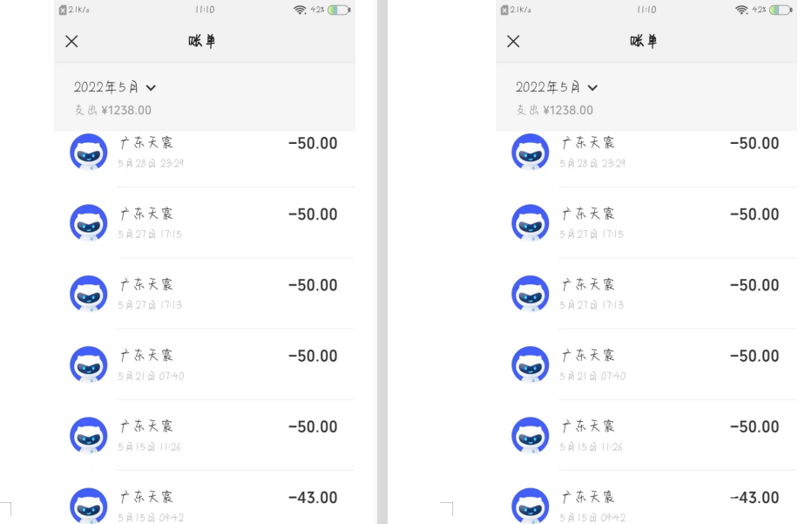Image resolution: width=812 pixels, height=524 pixels.
Task: Click robot avatar for 5月15日 11:26 entry, left screenshot
Action: tap(88, 434)
